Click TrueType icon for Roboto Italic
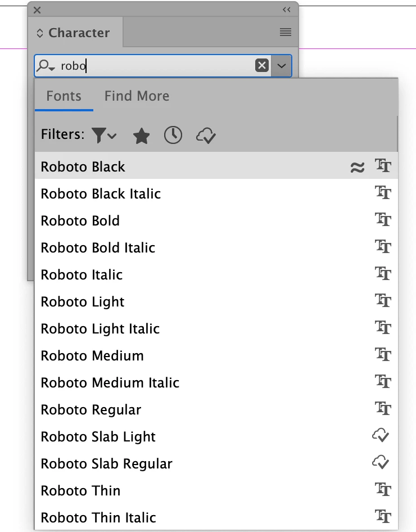 point(383,273)
